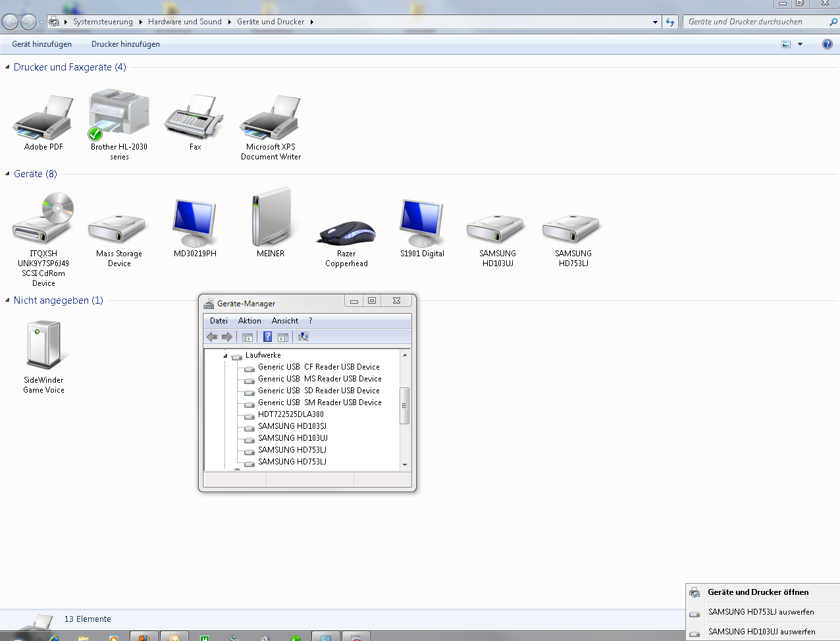Image resolution: width=840 pixels, height=641 pixels.
Task: Click the Geräte-Manager vertical scrollbar thumb
Action: pos(405,405)
